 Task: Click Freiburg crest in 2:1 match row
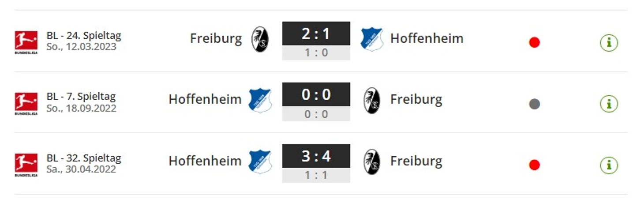point(260,39)
